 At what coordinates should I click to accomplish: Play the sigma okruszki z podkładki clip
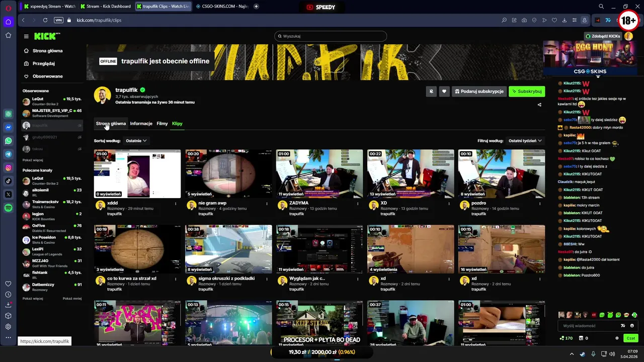point(228,249)
